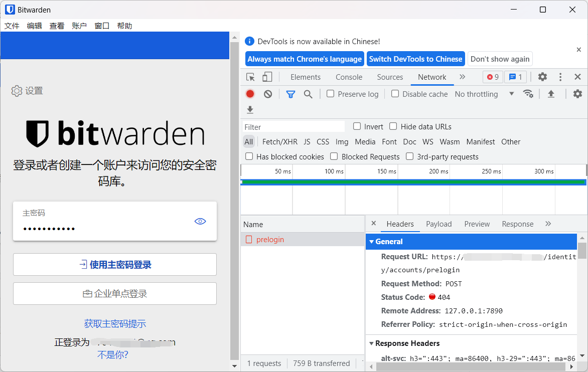Switch to the Response tab

(517, 224)
